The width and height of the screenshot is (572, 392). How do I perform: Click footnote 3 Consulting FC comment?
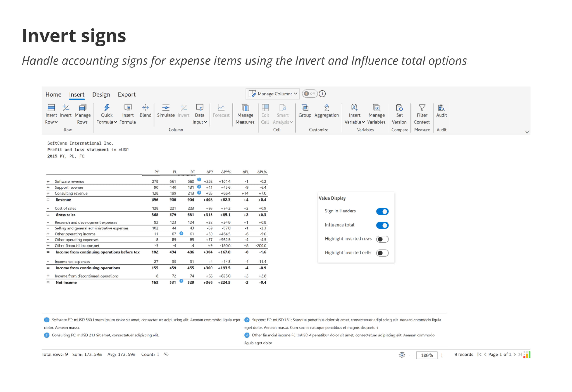click(x=102, y=335)
